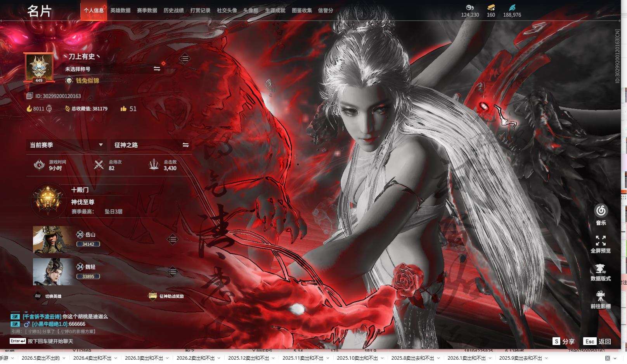
Task: Click the spreadsheet view grid icon at bottom right
Action: [x=607, y=358]
